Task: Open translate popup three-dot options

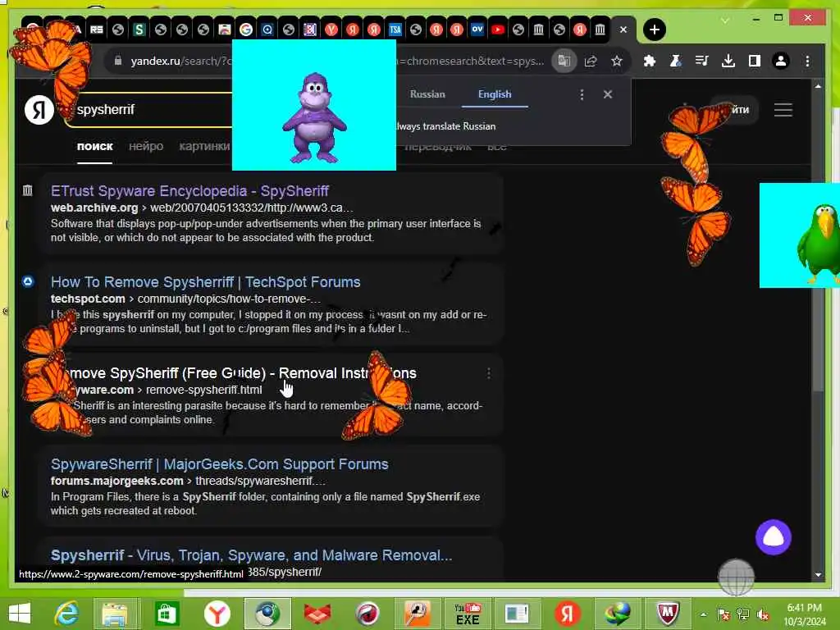Action: [x=582, y=94]
